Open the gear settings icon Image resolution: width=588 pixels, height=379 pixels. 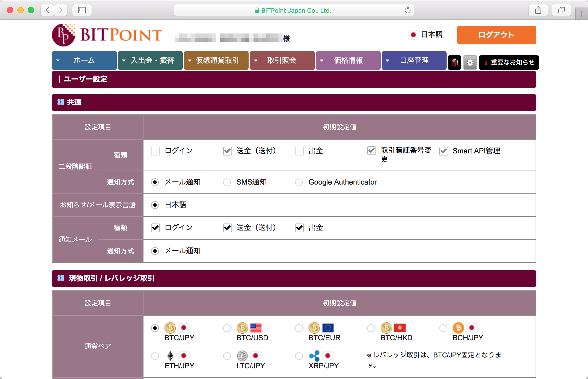pyautogui.click(x=470, y=62)
